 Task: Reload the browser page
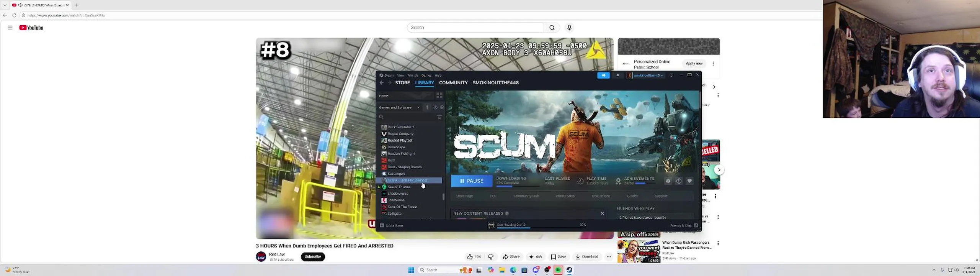pyautogui.click(x=14, y=15)
